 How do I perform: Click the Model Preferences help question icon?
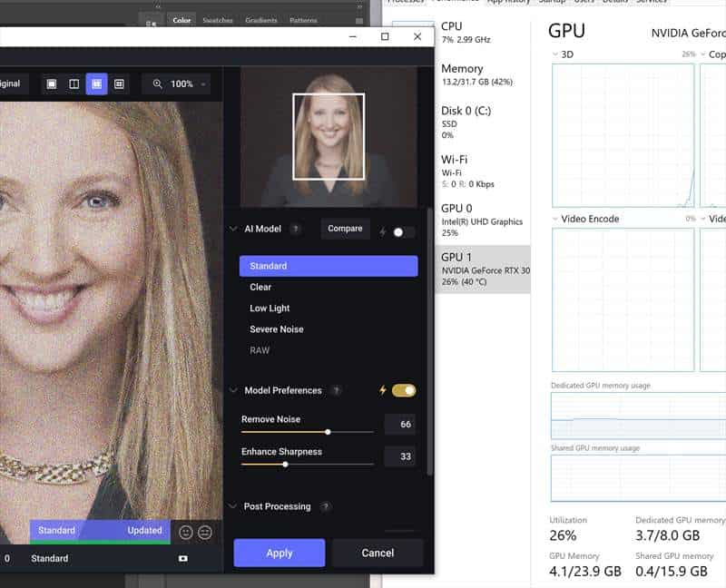[337, 390]
